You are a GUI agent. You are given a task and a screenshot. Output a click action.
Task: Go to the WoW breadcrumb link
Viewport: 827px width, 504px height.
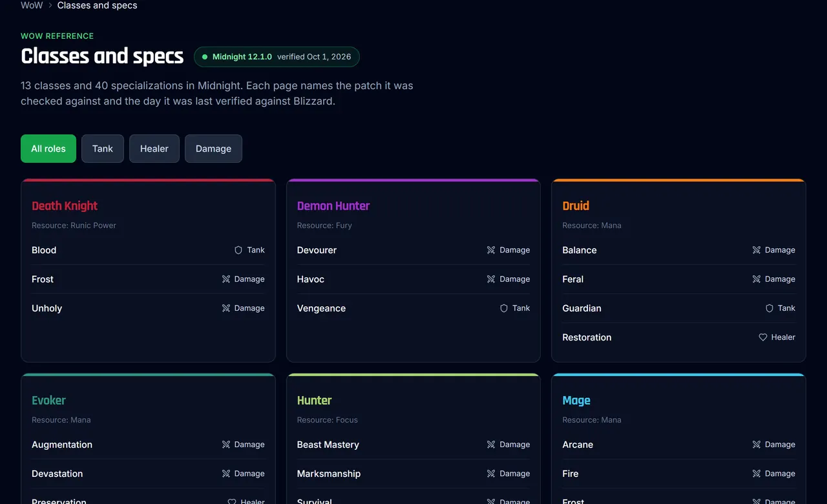[x=32, y=5]
